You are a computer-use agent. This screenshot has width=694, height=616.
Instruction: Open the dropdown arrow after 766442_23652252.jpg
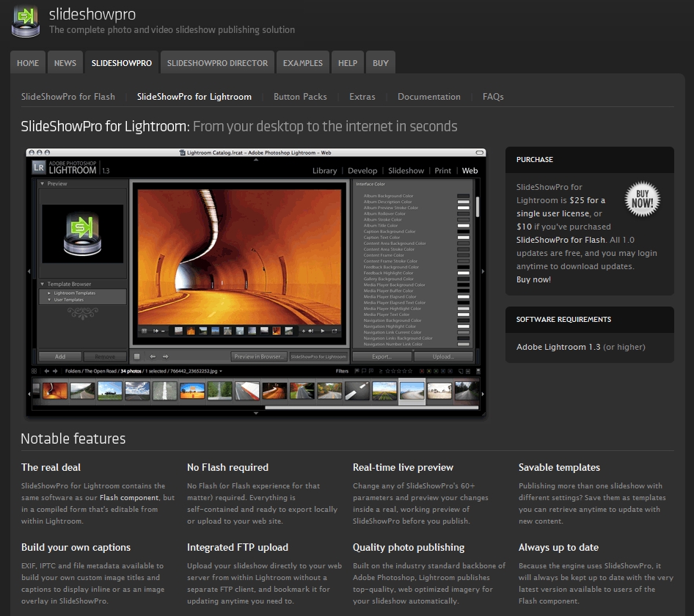coord(221,371)
